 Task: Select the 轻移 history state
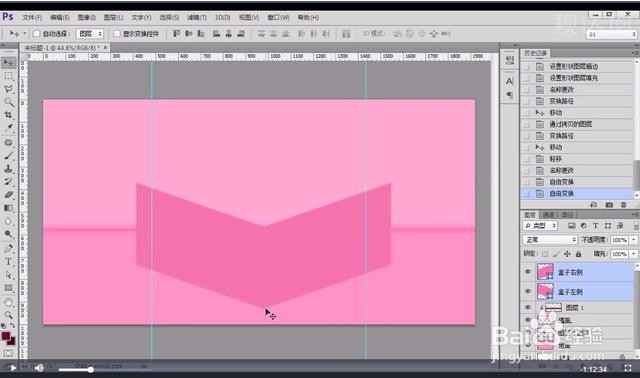pos(577,159)
